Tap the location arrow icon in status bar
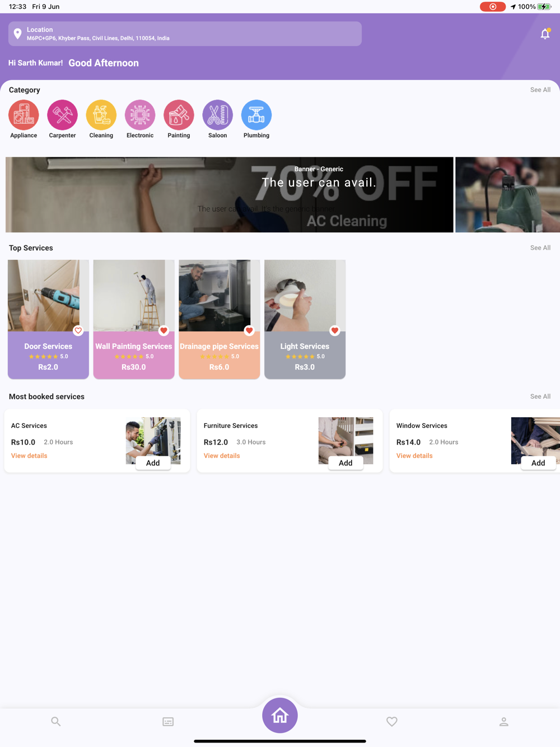This screenshot has height=747, width=560. [x=513, y=7]
